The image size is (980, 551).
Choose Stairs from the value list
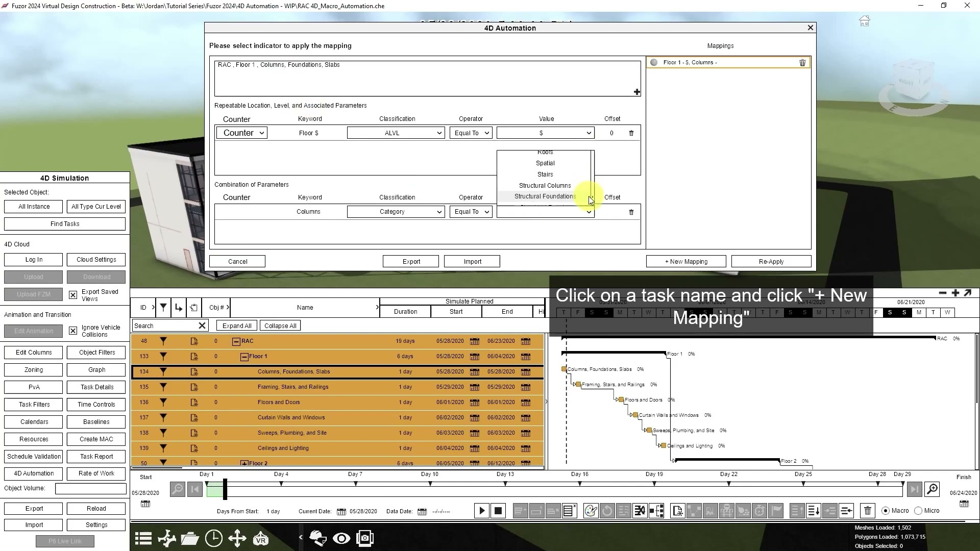(545, 174)
